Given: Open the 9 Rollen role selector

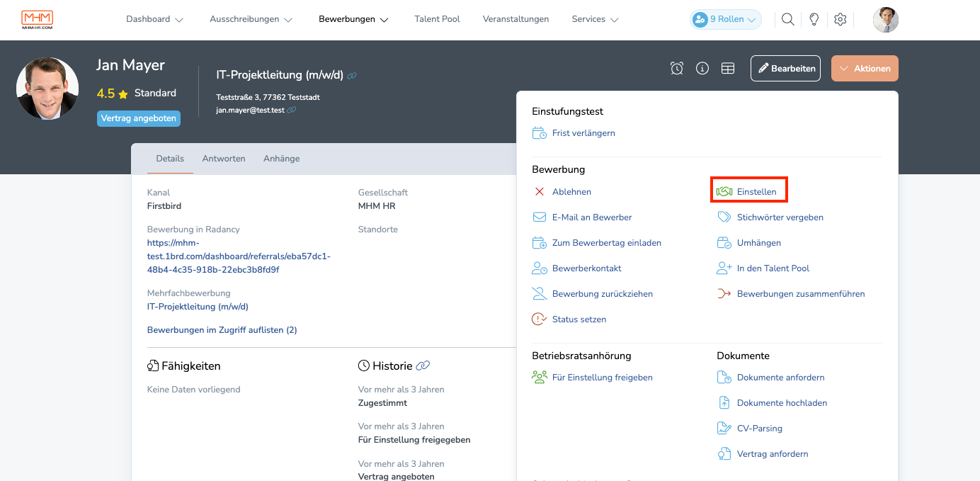Looking at the screenshot, I should [726, 20].
